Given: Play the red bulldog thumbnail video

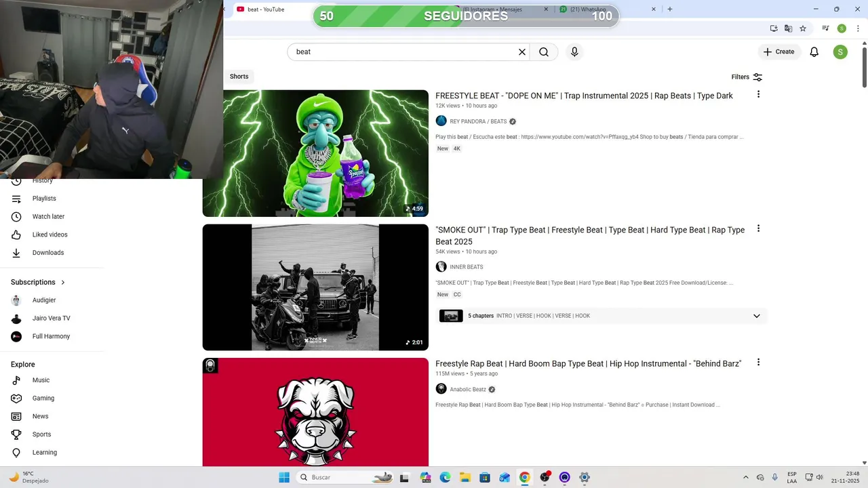Looking at the screenshot, I should [x=315, y=412].
